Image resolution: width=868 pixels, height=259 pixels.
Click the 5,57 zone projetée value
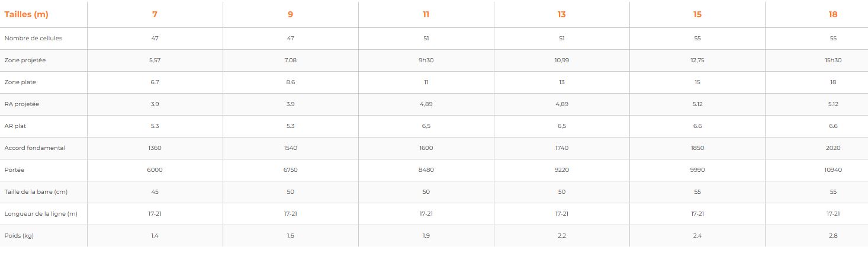coord(155,60)
